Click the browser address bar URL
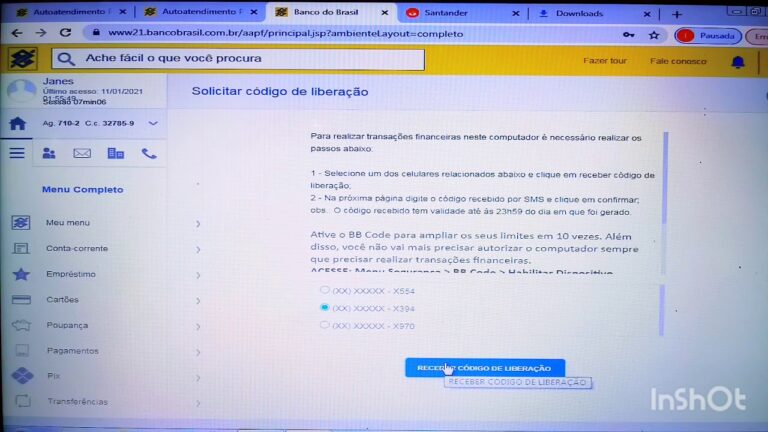 click(286, 33)
